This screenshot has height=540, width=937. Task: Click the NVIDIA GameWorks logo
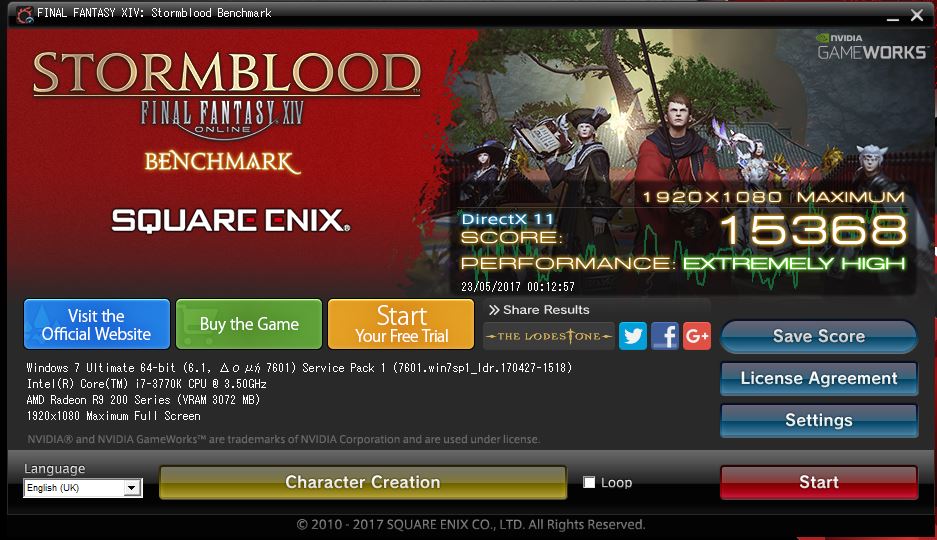tap(871, 47)
